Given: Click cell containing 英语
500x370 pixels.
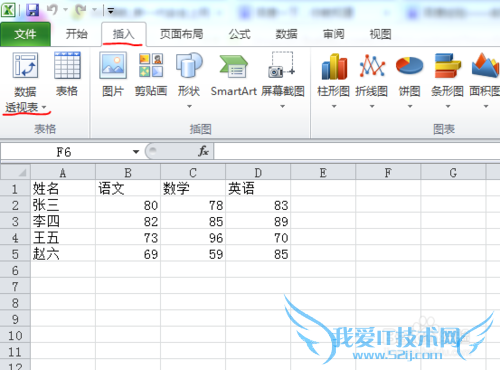Looking at the screenshot, I should [258, 189].
